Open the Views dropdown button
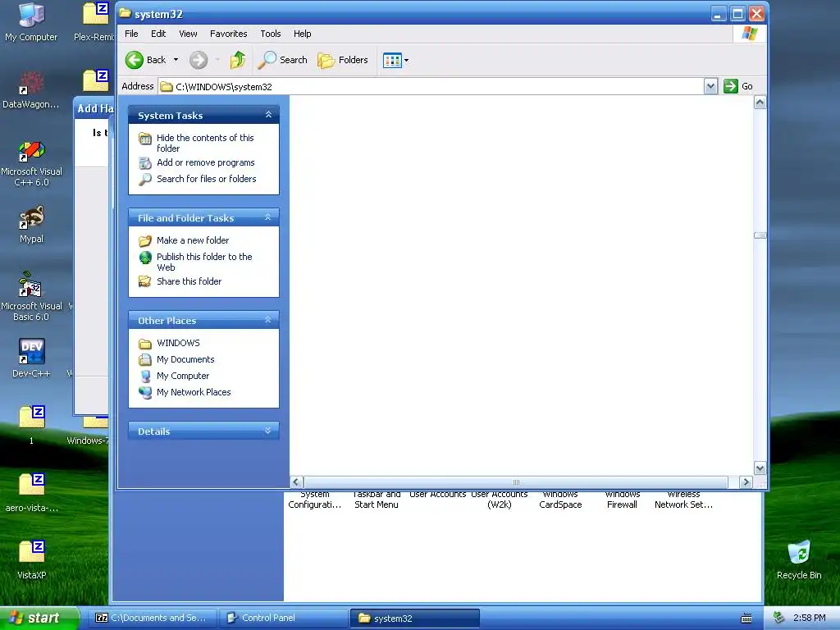840x630 pixels. pos(396,60)
